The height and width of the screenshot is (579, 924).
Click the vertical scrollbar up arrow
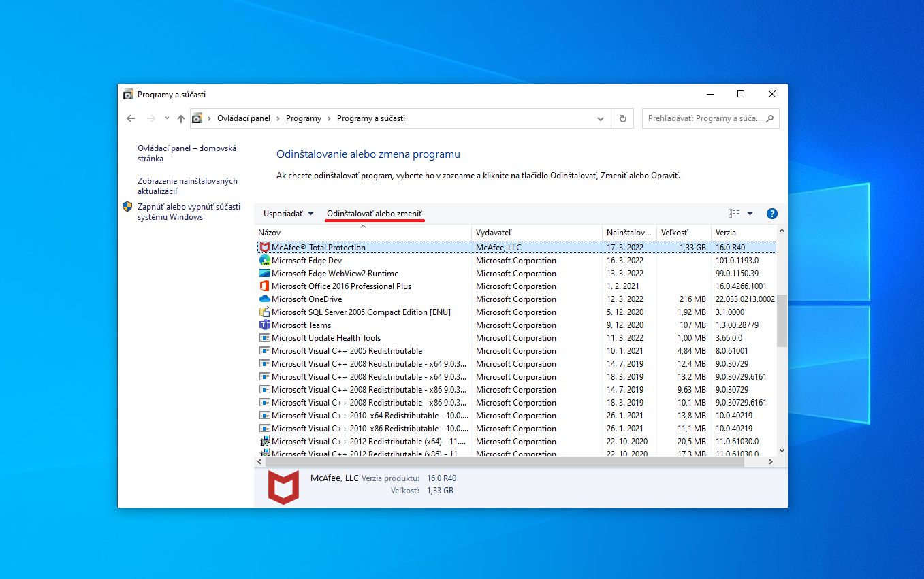point(782,231)
